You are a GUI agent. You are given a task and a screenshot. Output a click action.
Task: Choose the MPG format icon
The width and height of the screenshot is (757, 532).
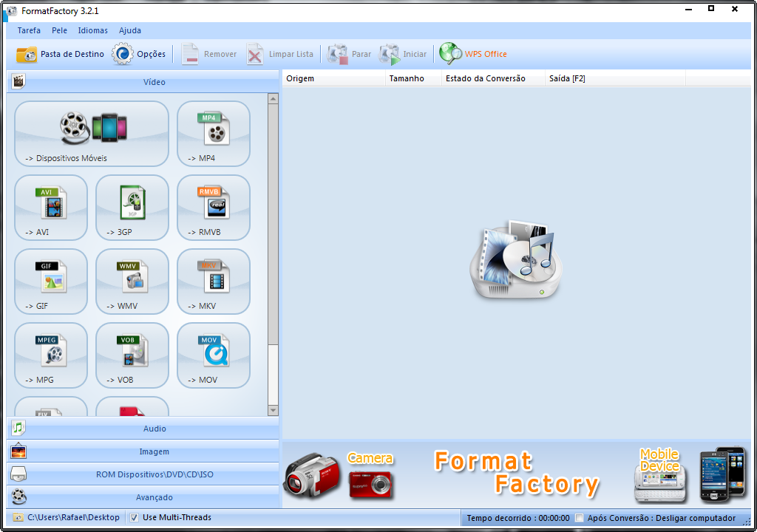click(51, 355)
